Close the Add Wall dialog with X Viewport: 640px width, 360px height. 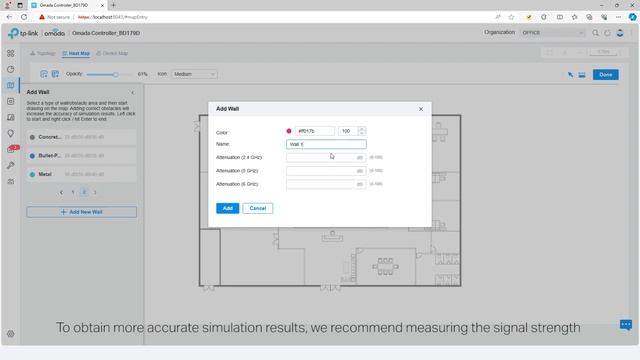click(421, 109)
